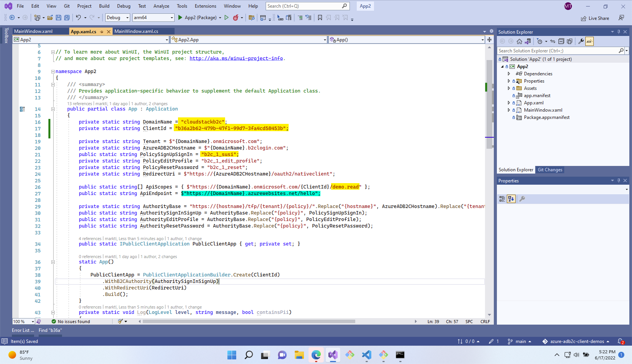The height and width of the screenshot is (364, 632).
Task: Click the Live Share icon
Action: [x=584, y=18]
